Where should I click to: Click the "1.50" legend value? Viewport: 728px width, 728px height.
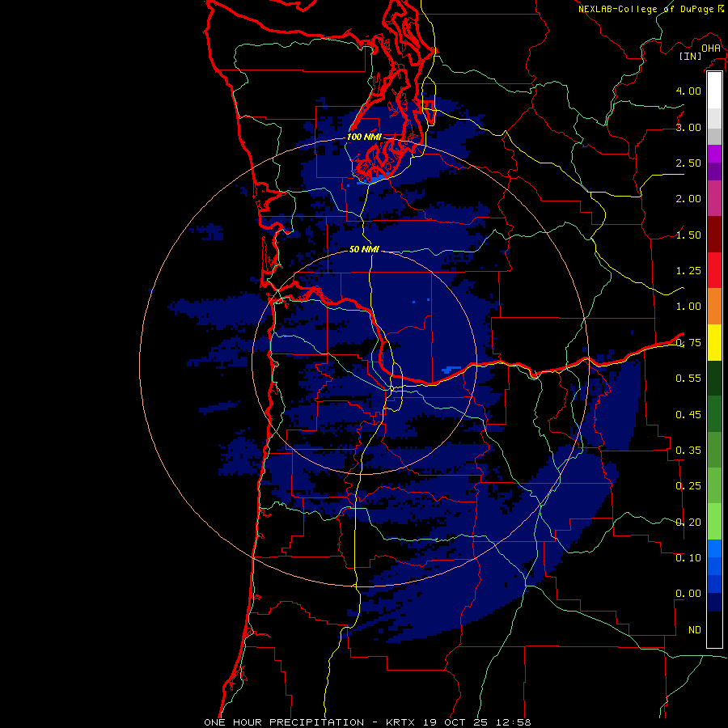click(x=688, y=235)
